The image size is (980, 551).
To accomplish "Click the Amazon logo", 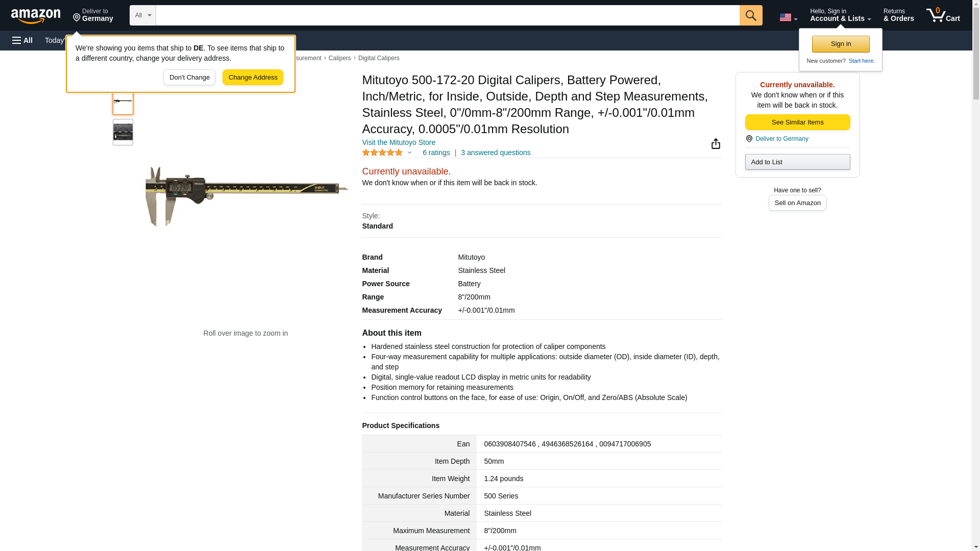I will coord(36,16).
